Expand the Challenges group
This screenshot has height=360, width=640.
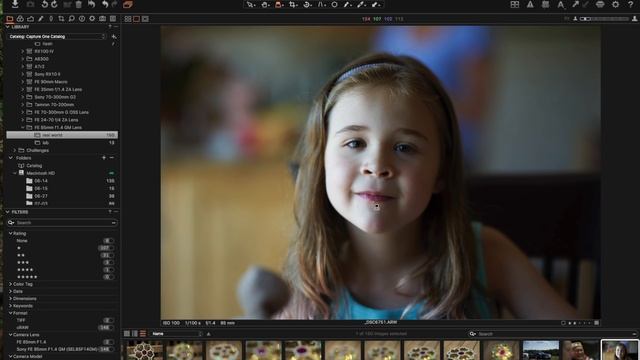15,150
